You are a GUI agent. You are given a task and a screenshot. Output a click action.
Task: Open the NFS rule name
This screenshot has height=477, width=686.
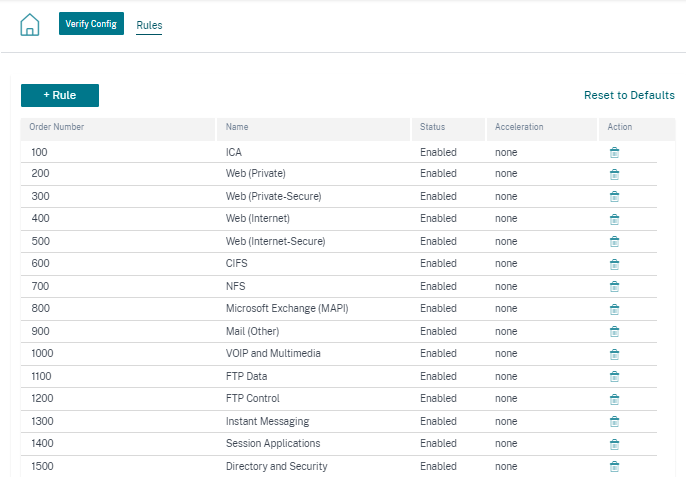(235, 286)
